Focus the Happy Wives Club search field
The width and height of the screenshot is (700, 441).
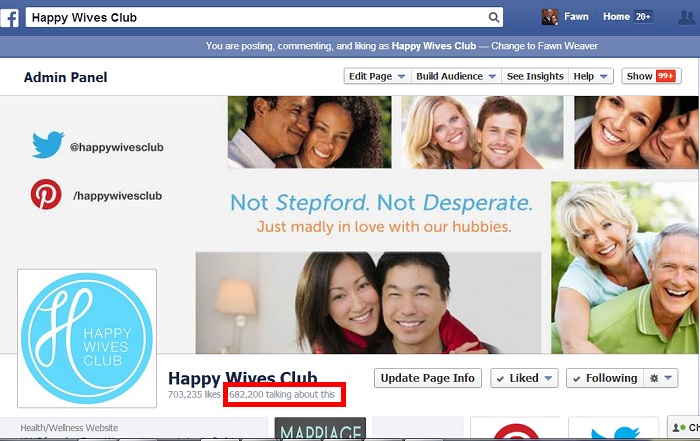click(264, 17)
